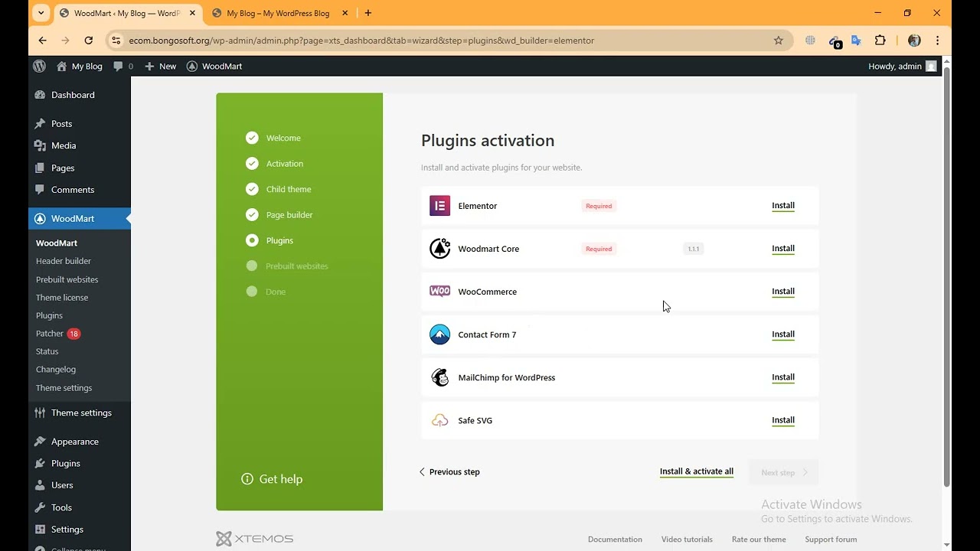Open Documentation footer link
The width and height of the screenshot is (980, 551).
coord(615,540)
